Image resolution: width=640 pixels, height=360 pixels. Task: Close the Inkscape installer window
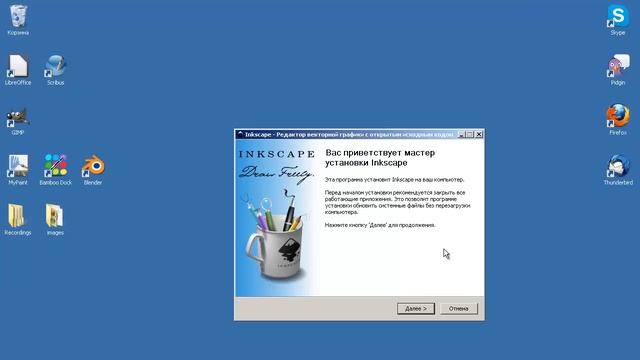(x=479, y=134)
